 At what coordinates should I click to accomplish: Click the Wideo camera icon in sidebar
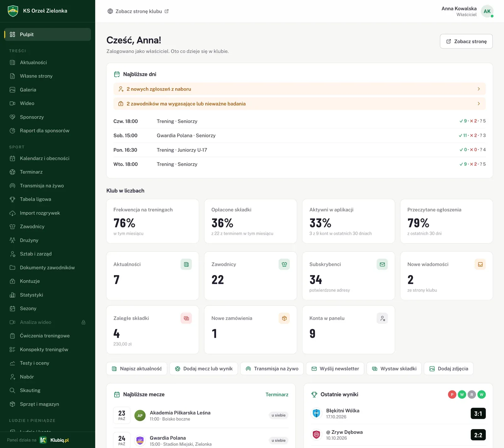coord(13,103)
